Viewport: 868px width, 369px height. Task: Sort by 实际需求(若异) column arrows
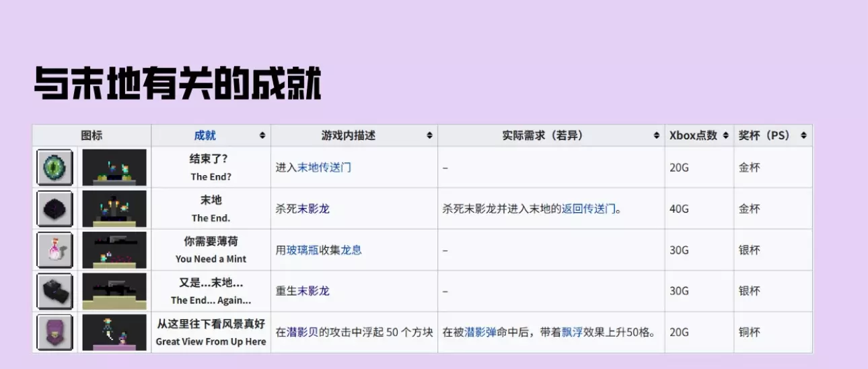click(656, 135)
